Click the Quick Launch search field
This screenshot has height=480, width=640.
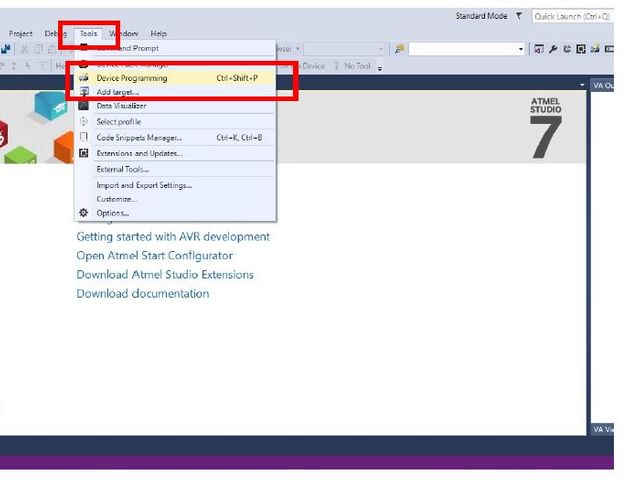click(x=571, y=17)
